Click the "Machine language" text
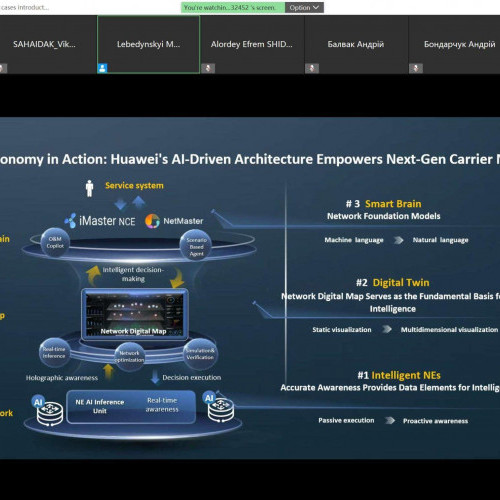The image size is (500, 500). click(354, 240)
